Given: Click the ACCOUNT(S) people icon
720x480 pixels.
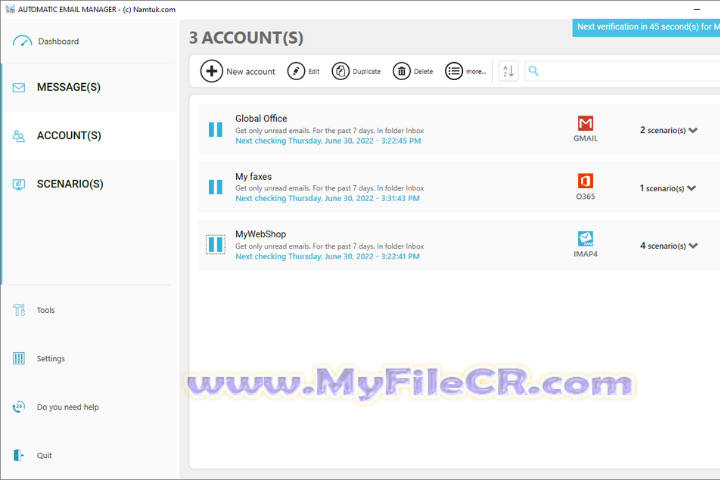Looking at the screenshot, I should pyautogui.click(x=19, y=136).
